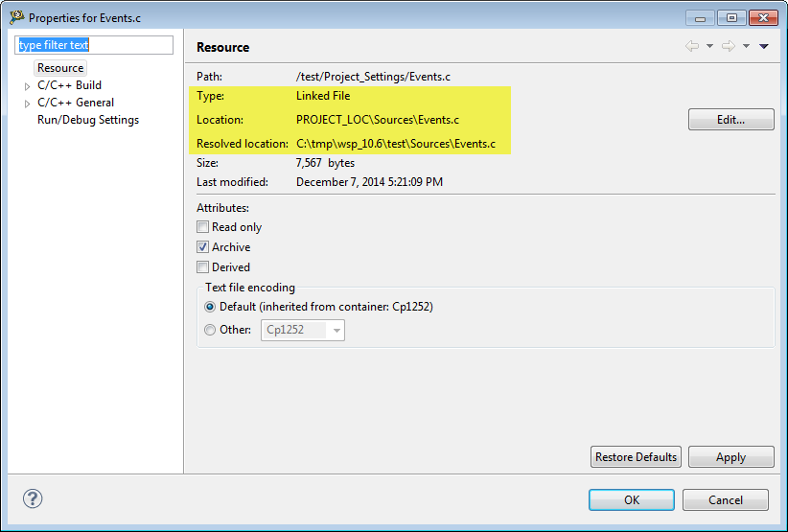Click the Properties dialog title bar icon
The width and height of the screenshot is (788, 532).
[x=16, y=17]
